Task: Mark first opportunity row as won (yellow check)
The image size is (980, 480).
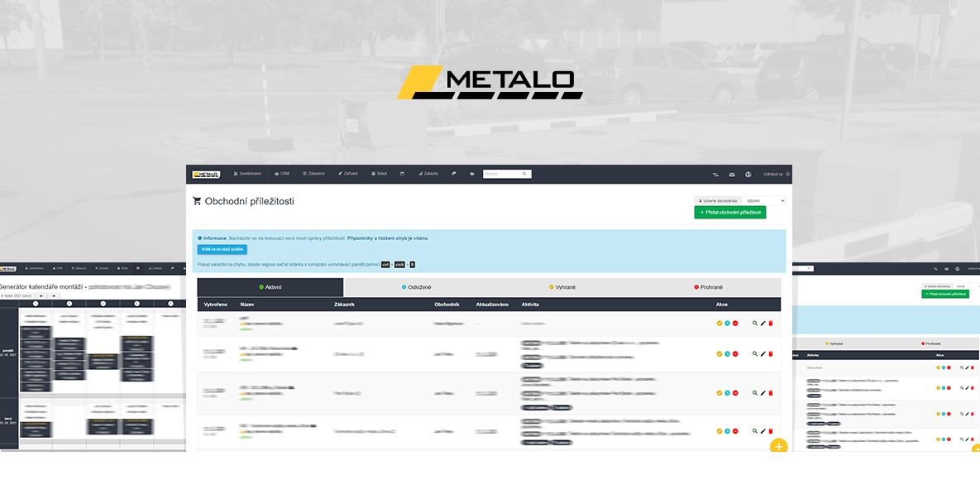Action: (x=719, y=324)
